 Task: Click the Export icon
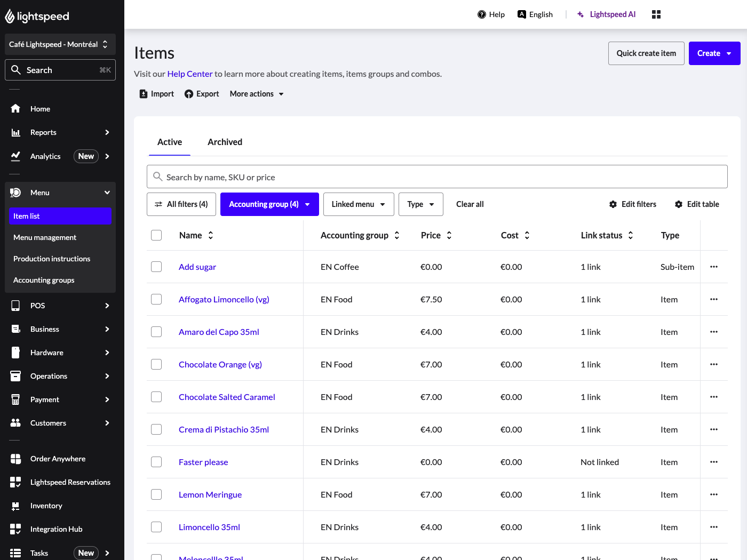(189, 94)
